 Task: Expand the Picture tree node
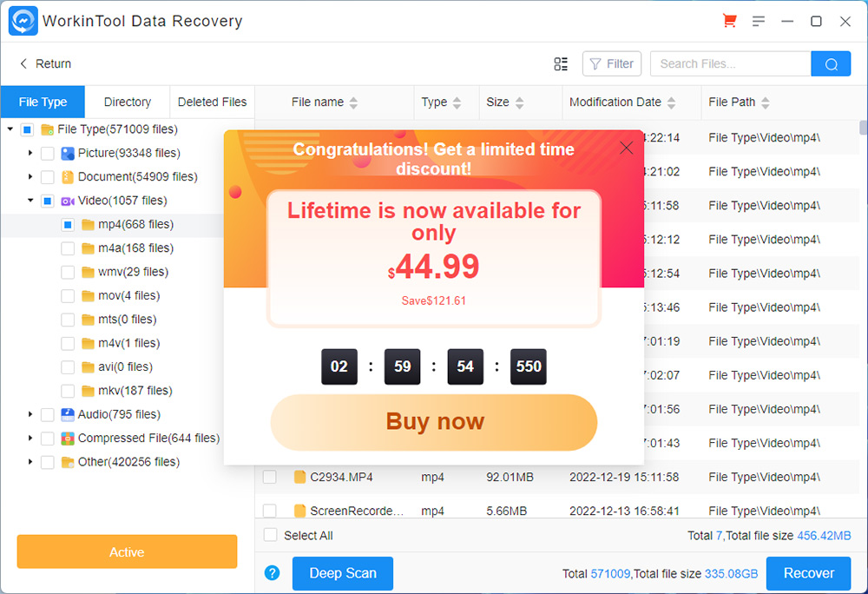click(30, 153)
